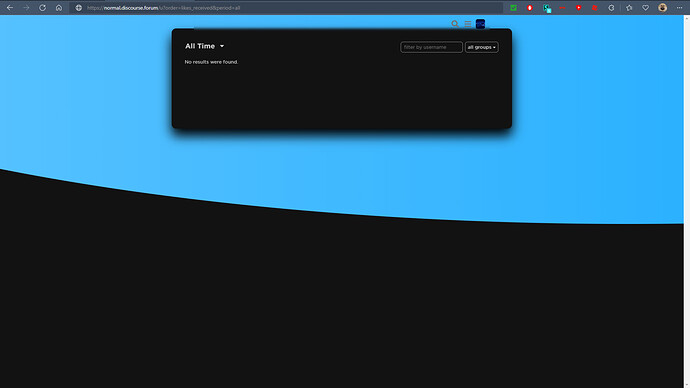Open the teal translate extension icon
The image size is (690, 388).
pos(547,8)
